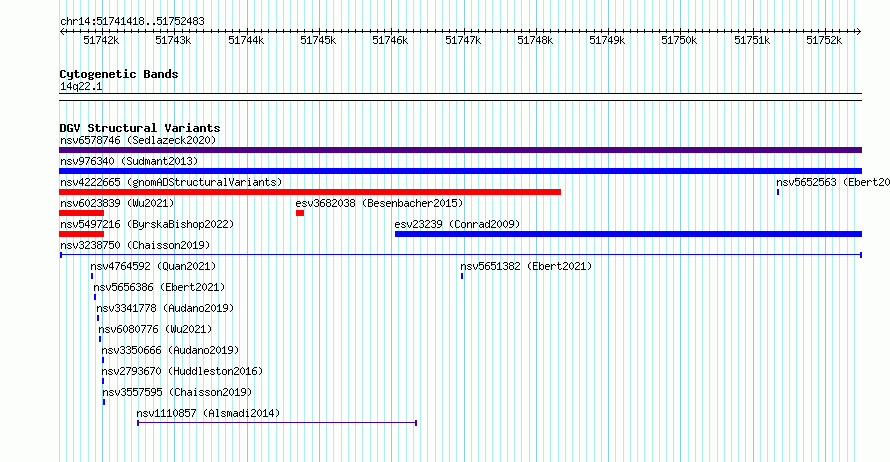This screenshot has width=890, height=462.
Task: Select the long red nsv4222665 bar
Action: [x=310, y=192]
